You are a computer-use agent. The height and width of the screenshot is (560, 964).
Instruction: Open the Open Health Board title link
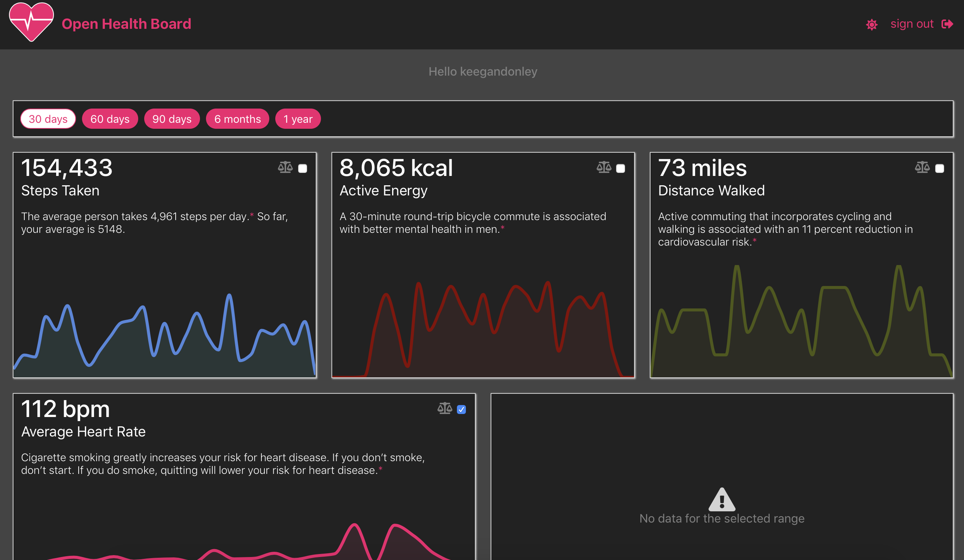tap(126, 24)
